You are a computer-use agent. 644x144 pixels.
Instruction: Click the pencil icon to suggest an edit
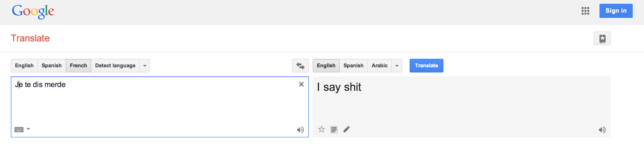coord(347,129)
